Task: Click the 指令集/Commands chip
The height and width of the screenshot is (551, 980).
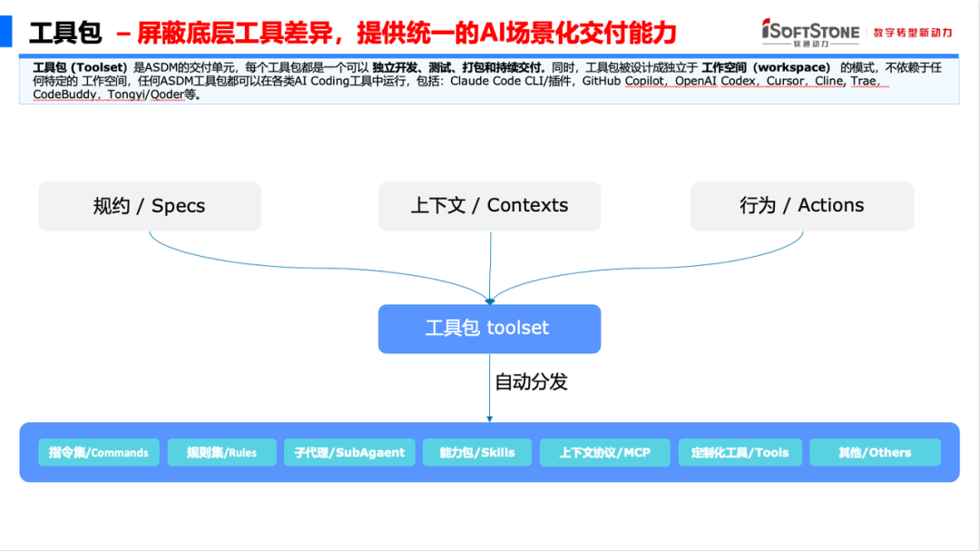Action: [x=99, y=452]
